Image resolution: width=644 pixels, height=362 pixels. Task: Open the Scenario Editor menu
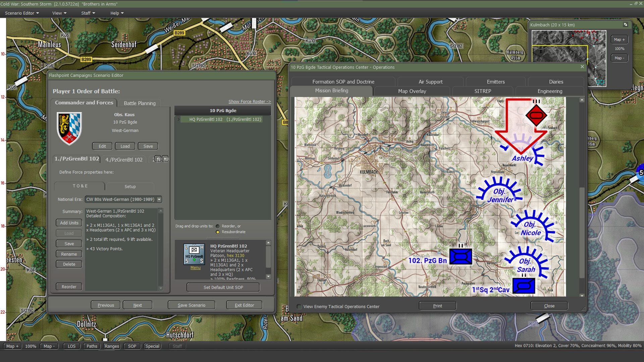[x=19, y=13]
